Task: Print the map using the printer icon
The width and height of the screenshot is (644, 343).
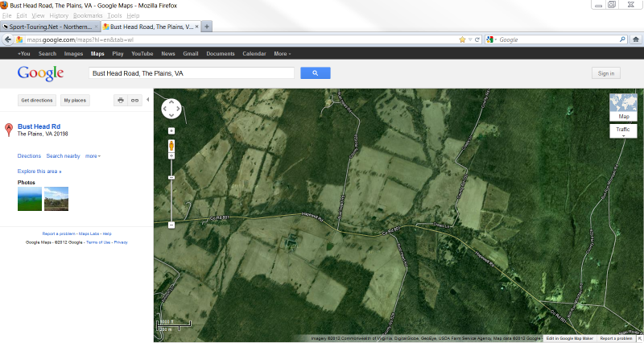Action: coord(120,100)
